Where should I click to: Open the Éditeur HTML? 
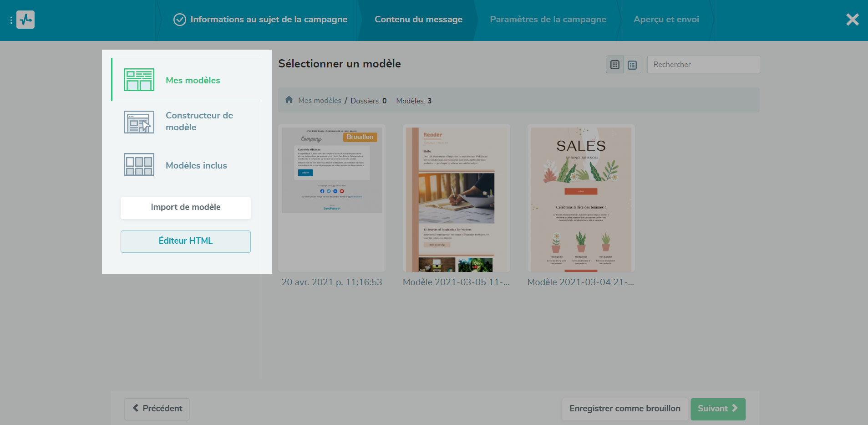tap(185, 241)
